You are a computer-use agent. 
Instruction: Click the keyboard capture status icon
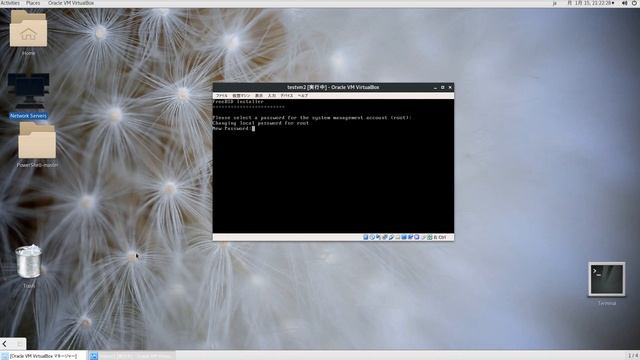pos(429,237)
